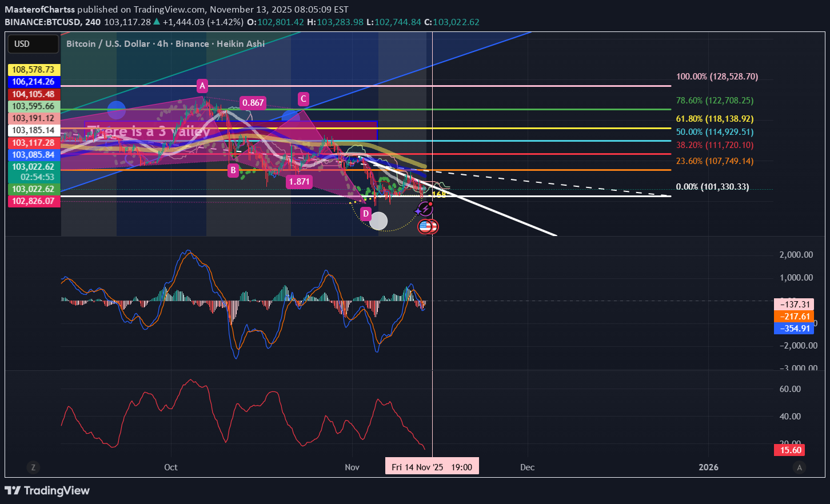Click the teal countdown price label showing 02:54:53
This screenshot has width=830, height=504.
tap(33, 177)
